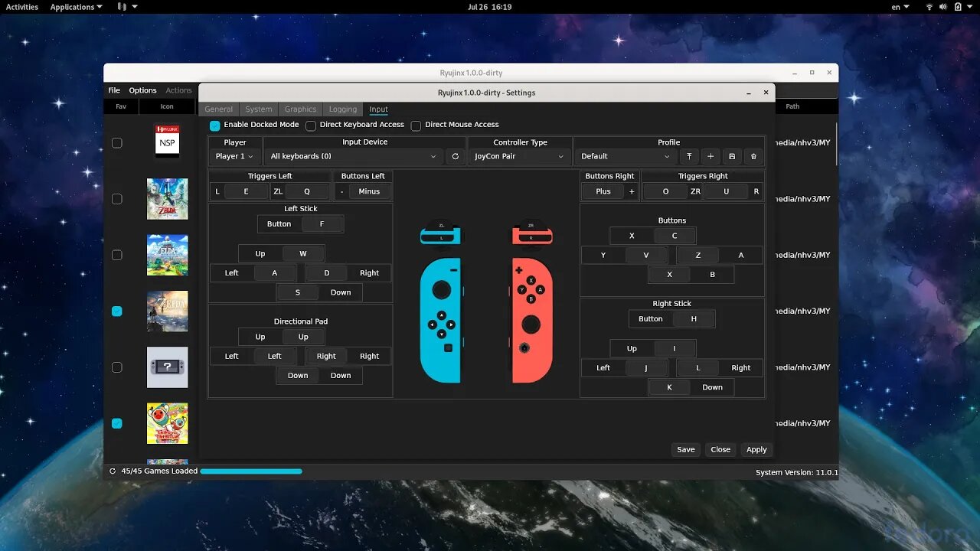This screenshot has width=980, height=551.
Task: Click the add profile plus icon
Action: [710, 156]
